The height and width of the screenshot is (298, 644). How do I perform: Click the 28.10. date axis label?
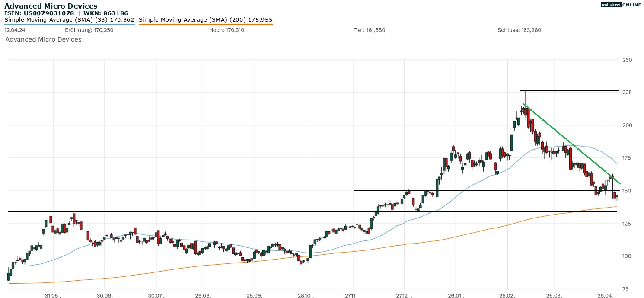click(306, 296)
